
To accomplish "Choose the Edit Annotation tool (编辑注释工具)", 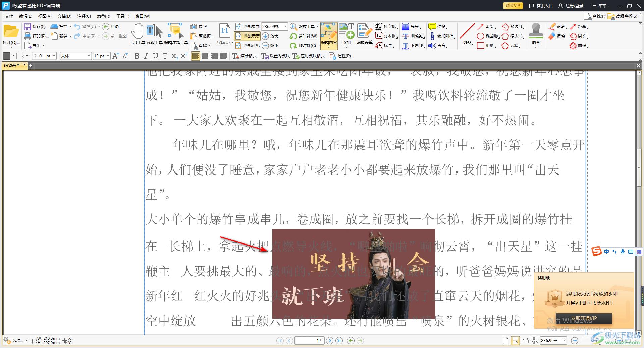I will [176, 34].
